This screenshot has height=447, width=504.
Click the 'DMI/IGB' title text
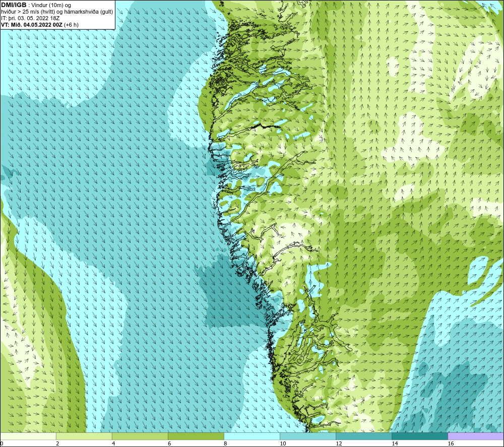(x=14, y=5)
